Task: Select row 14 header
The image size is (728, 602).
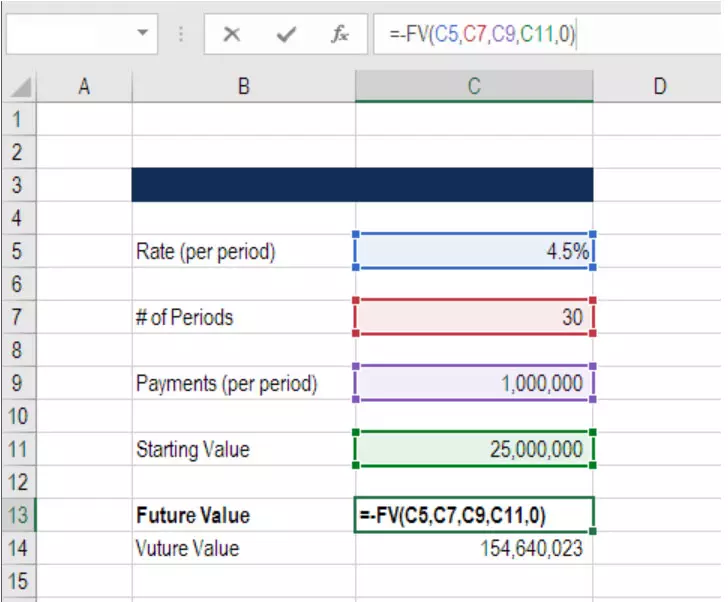Action: (x=19, y=548)
